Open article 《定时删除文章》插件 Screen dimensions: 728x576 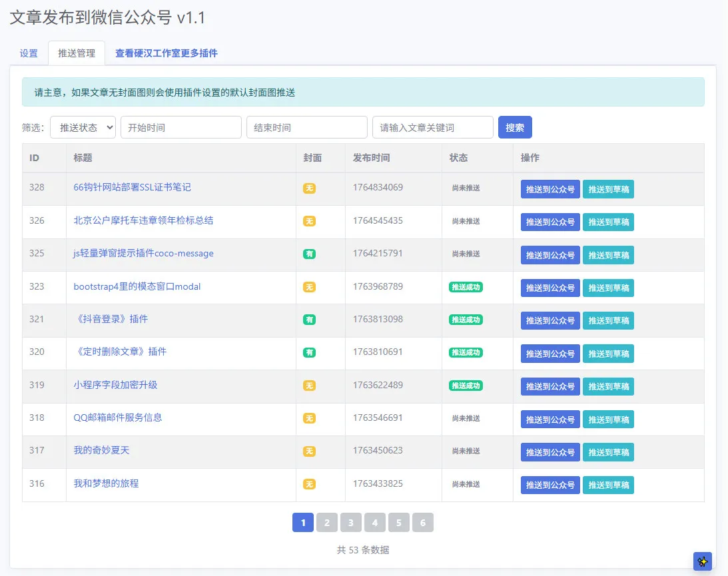point(121,352)
